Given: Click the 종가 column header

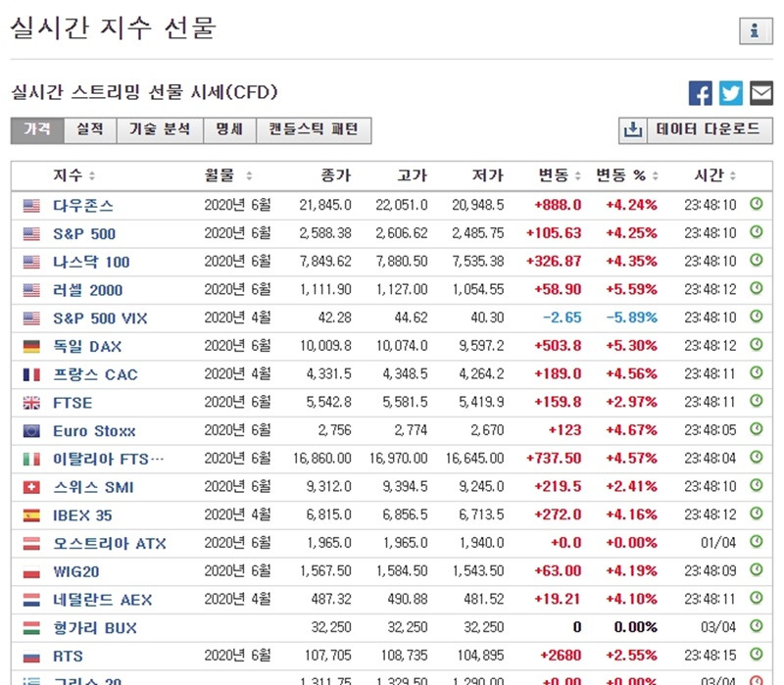Looking at the screenshot, I should (x=336, y=175).
